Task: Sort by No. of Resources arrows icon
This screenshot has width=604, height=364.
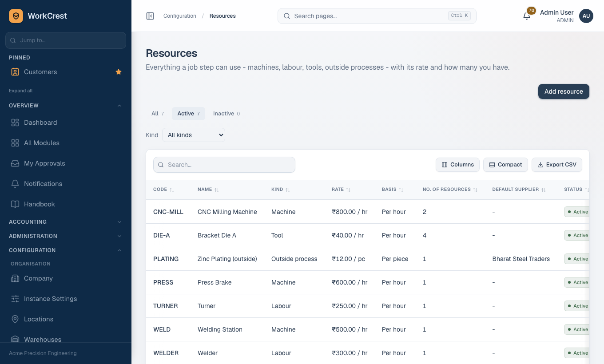Action: click(x=475, y=190)
